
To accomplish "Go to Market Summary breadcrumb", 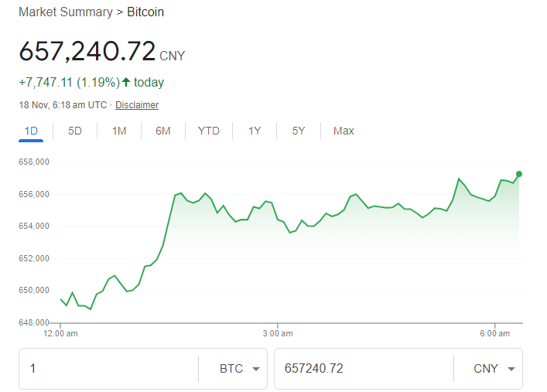I will click(66, 12).
